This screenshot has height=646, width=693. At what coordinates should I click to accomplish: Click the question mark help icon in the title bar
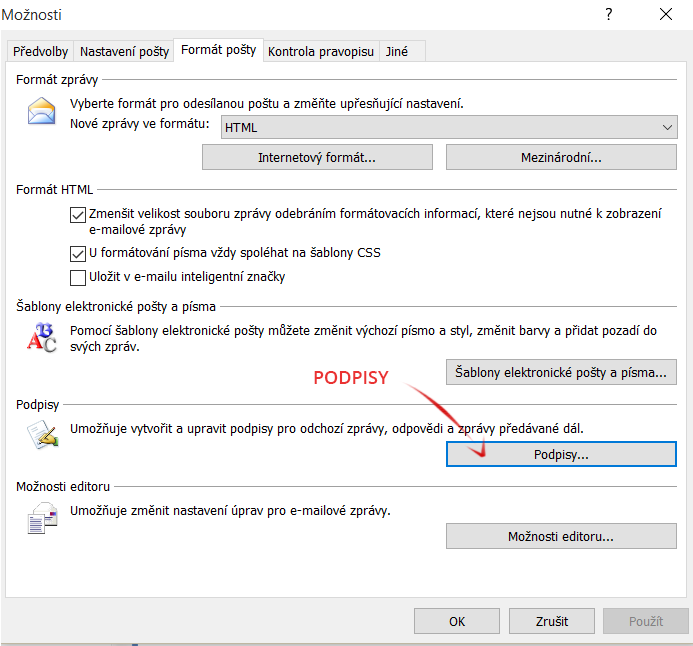tap(609, 15)
